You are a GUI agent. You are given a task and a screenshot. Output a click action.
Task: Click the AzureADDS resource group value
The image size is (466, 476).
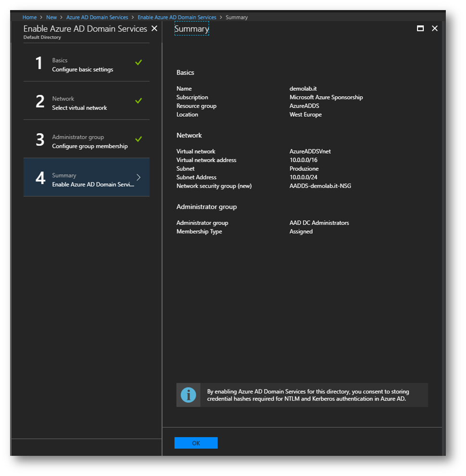pos(304,106)
